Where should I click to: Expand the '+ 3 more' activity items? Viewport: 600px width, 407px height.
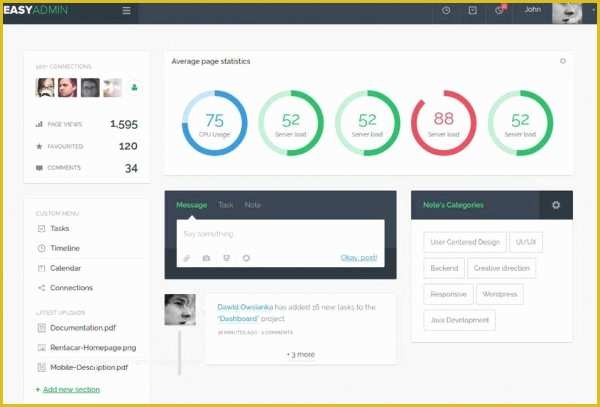(300, 354)
